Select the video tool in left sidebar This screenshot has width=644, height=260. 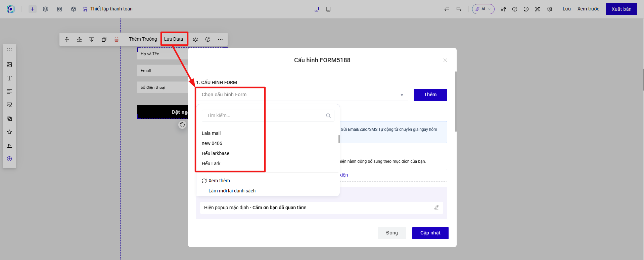[9, 145]
